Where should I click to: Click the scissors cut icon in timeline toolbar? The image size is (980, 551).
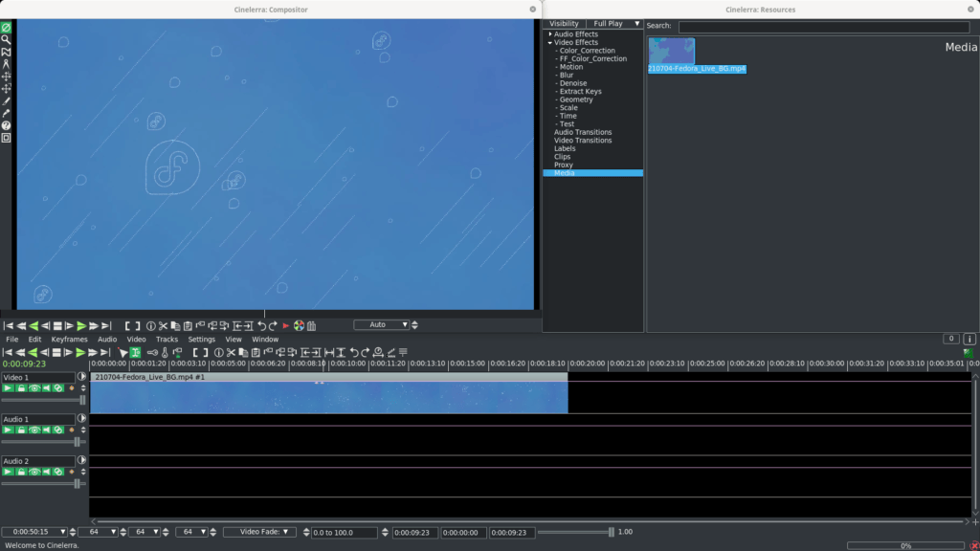[x=231, y=353]
